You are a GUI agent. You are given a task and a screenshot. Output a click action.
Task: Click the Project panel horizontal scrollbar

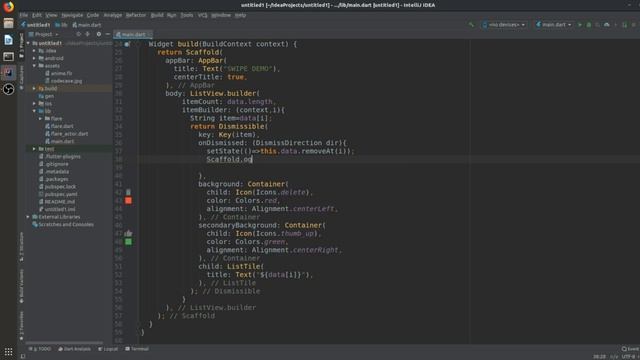(x=64, y=343)
